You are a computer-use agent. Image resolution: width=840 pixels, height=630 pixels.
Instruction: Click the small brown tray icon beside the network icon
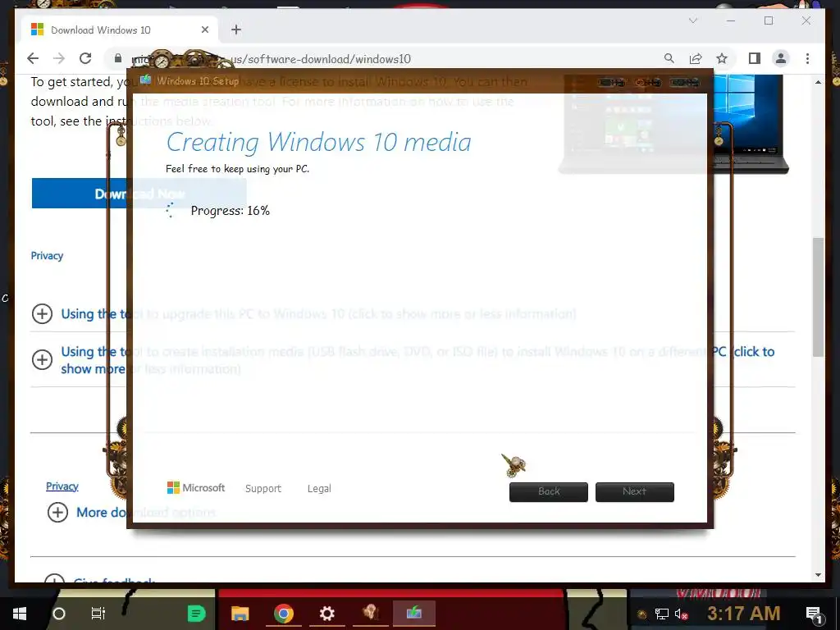[641, 614]
